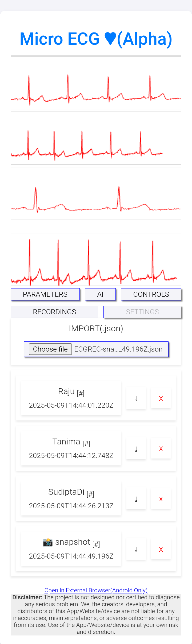This screenshot has height=644, width=192.
Task: Load the snapshot recording entry
Action: pyautogui.click(x=71, y=549)
